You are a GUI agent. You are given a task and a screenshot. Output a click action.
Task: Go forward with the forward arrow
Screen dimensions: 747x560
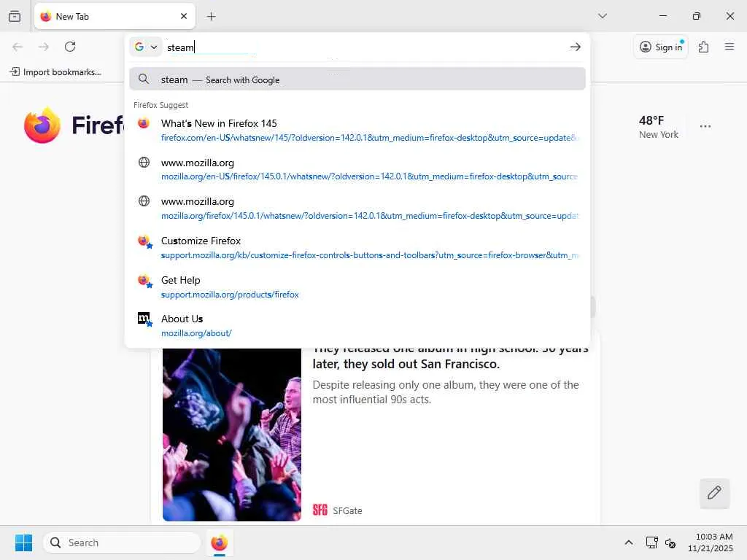click(x=44, y=47)
